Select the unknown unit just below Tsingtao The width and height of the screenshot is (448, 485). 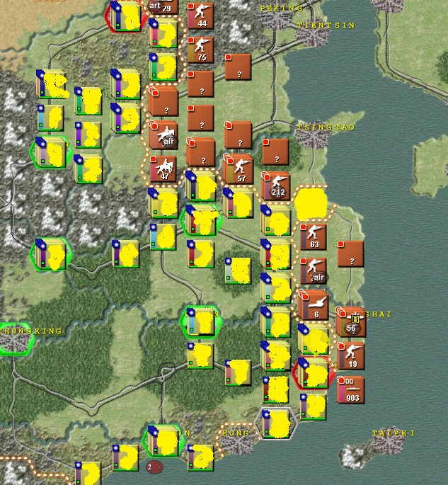pos(275,152)
